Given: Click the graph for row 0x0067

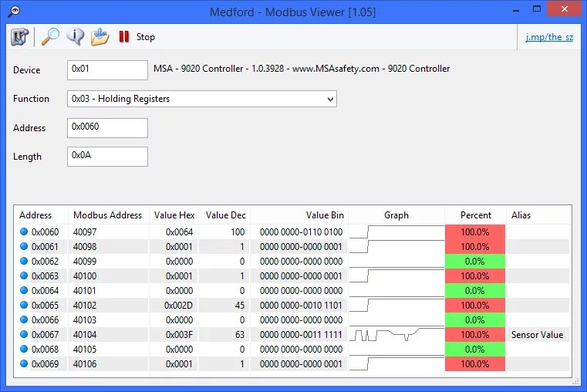Looking at the screenshot, I should click(x=396, y=335).
